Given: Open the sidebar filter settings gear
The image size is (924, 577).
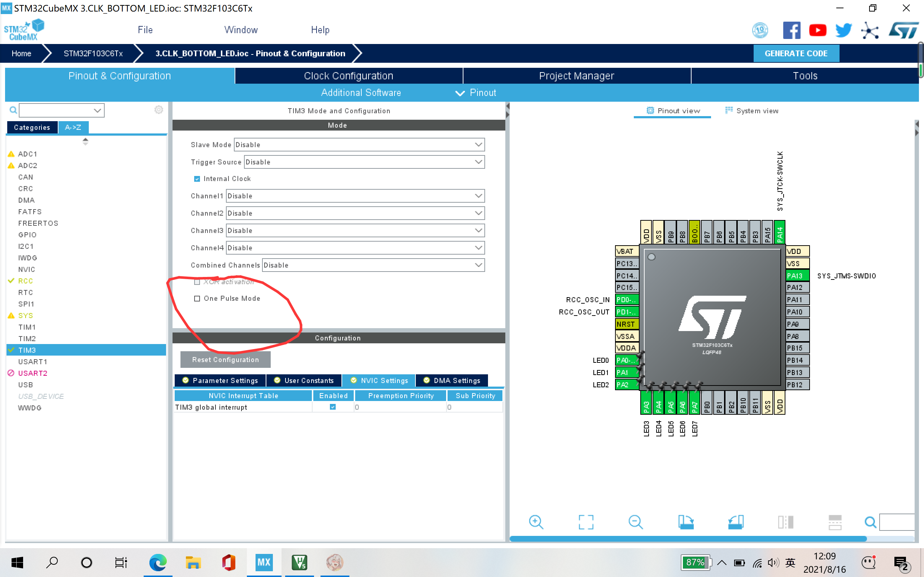Looking at the screenshot, I should (x=159, y=110).
